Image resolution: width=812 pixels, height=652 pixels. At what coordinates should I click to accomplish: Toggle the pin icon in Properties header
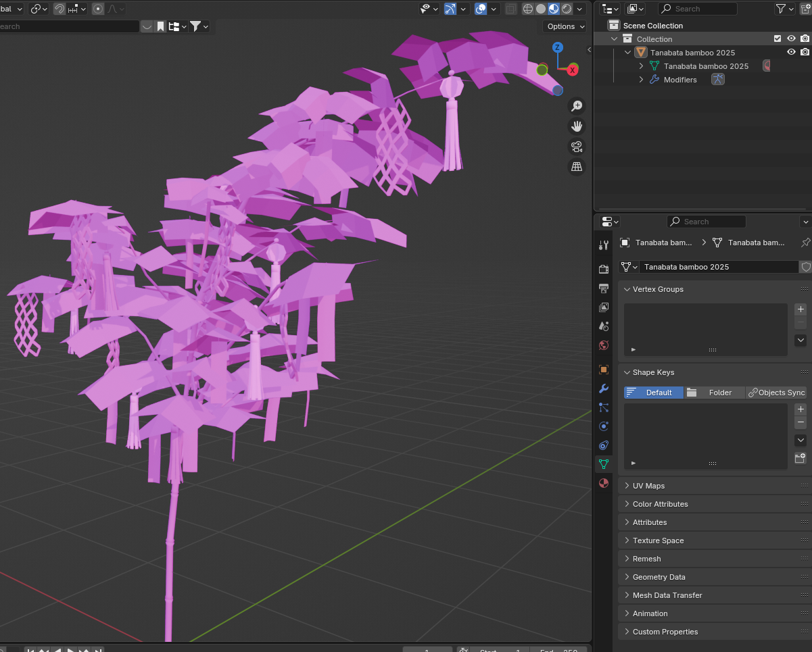(805, 242)
